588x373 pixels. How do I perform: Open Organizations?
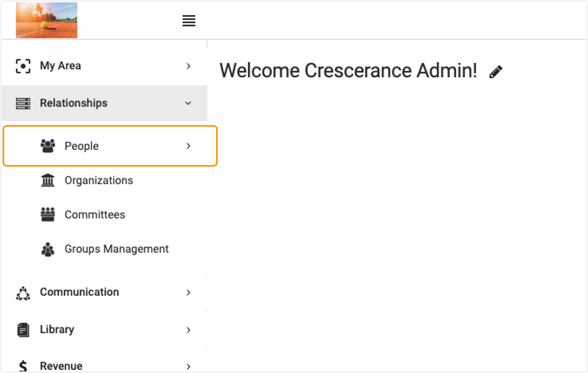[99, 180]
